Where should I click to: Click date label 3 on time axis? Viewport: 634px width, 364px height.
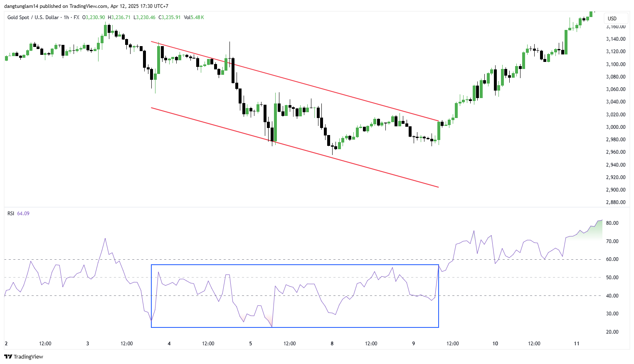(88, 344)
